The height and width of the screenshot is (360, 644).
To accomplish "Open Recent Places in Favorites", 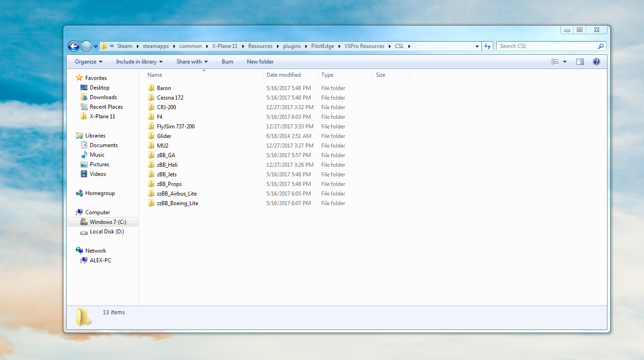I will [x=106, y=107].
